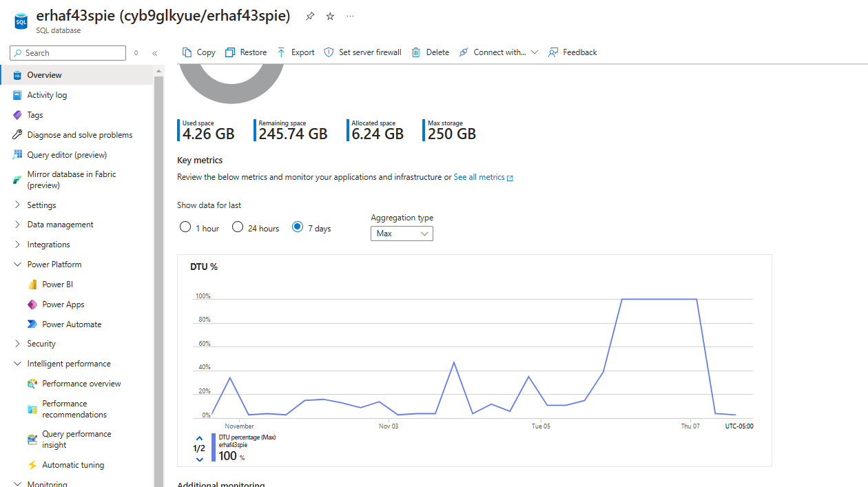The image size is (868, 487).
Task: Select the 1 hour radio button
Action: point(185,227)
